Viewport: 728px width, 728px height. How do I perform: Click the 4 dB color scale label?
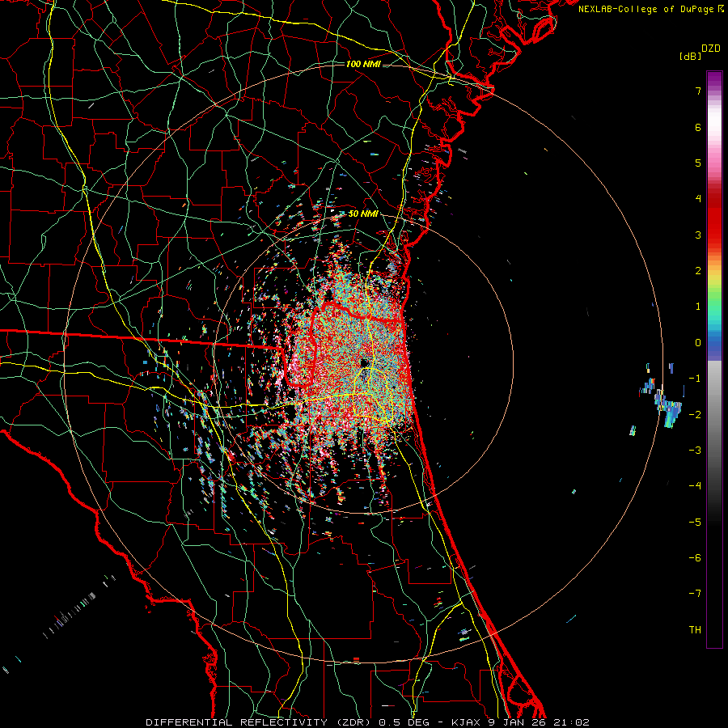click(698, 199)
